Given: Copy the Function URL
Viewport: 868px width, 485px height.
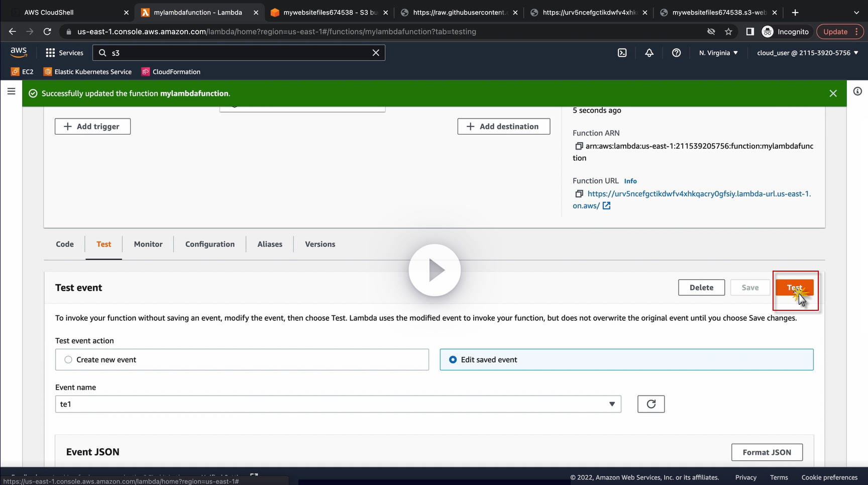Looking at the screenshot, I should (579, 194).
